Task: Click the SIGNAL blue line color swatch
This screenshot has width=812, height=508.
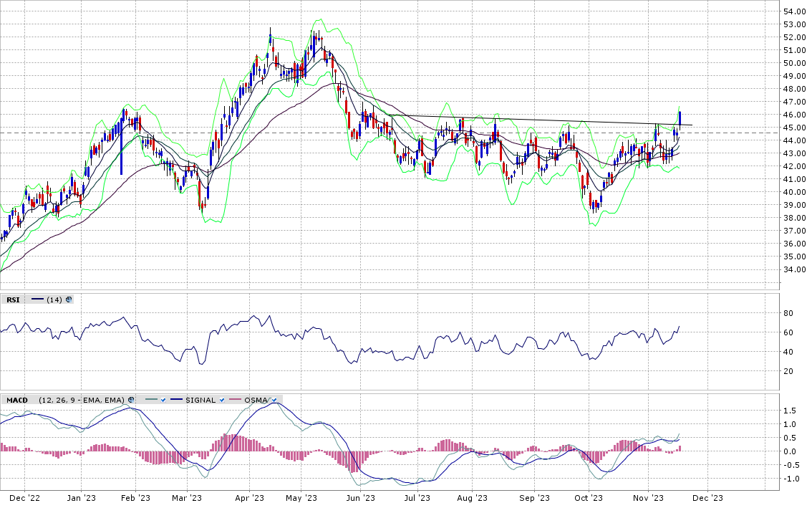Action: click(176, 400)
